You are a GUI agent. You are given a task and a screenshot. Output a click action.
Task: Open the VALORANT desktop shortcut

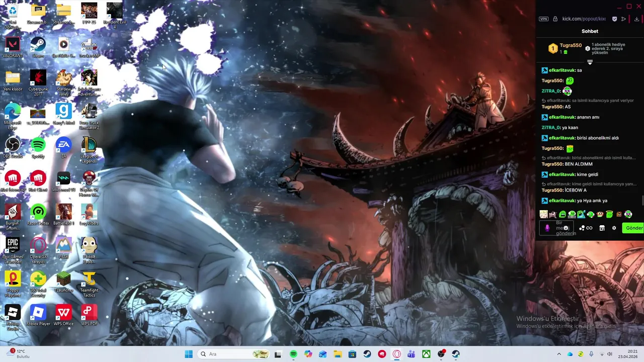click(x=13, y=48)
